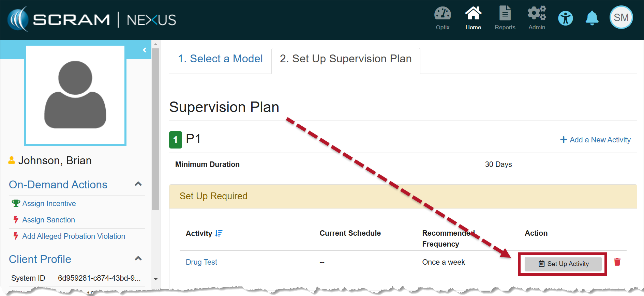The width and height of the screenshot is (644, 296).
Task: Switch to the Select a Model tab
Action: pos(220,59)
